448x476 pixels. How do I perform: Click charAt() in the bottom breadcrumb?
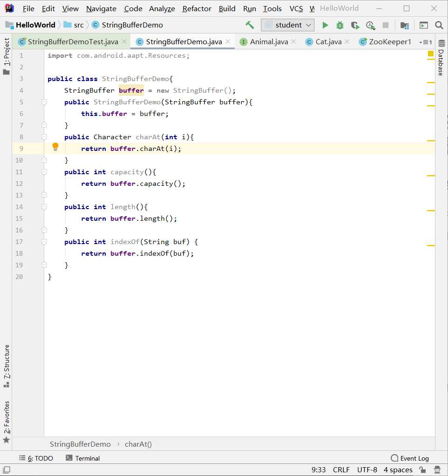138,444
